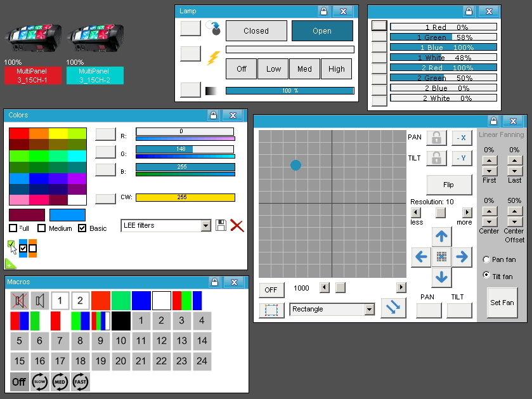Turn OFF the shape generator
This screenshot has width=532, height=399.
point(271,290)
